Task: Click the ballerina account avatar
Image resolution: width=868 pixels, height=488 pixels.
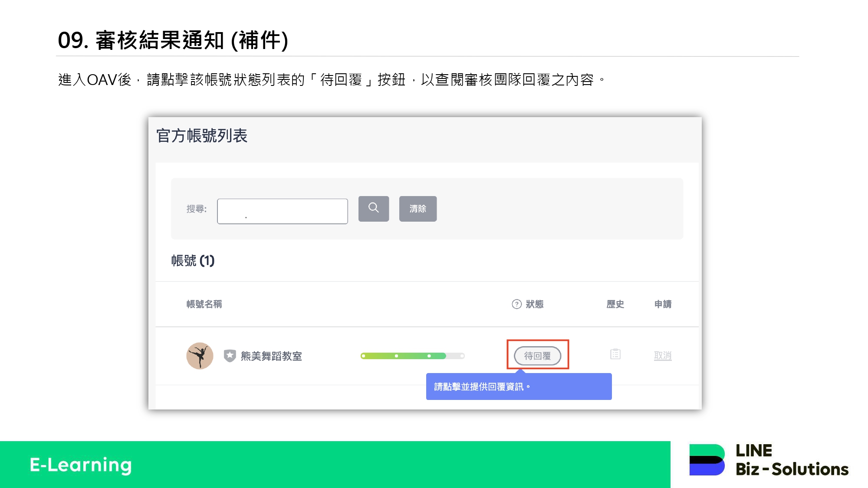Action: pos(200,356)
